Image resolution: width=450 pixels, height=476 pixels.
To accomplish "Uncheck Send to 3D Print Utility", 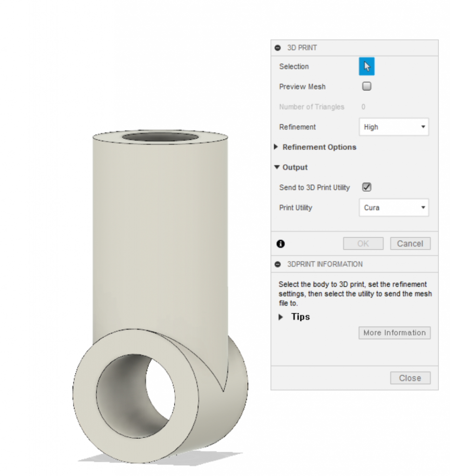I will pyautogui.click(x=366, y=187).
